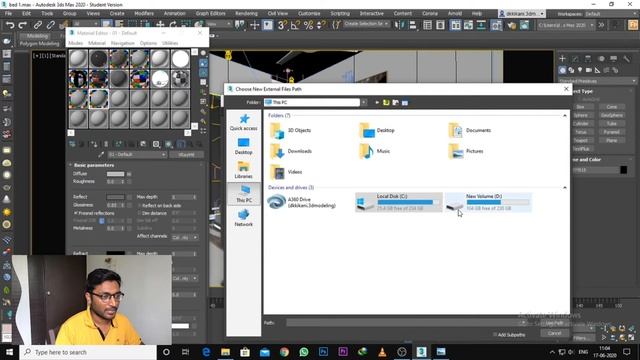This screenshot has width=640, height=360.
Task: Open Network in file dialog sidebar
Action: 244,218
